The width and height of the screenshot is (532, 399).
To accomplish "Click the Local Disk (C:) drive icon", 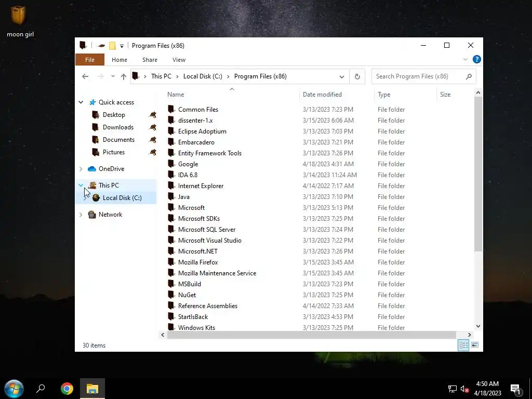I will [96, 198].
